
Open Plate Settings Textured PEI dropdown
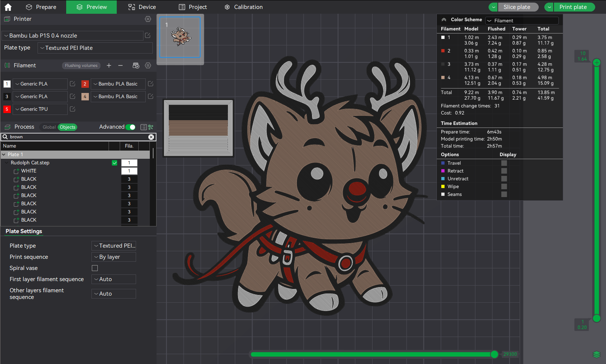114,246
